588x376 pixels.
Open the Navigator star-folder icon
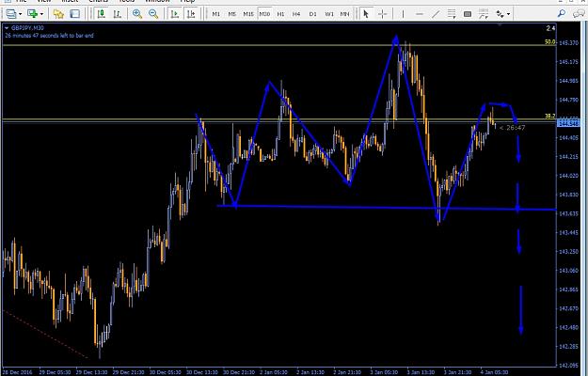(x=58, y=14)
